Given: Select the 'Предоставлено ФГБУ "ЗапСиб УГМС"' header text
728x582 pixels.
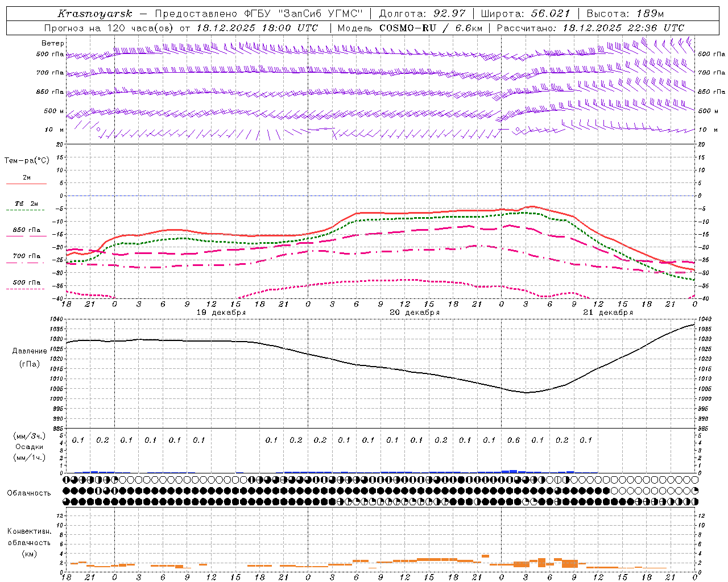Looking at the screenshot, I should (260, 14).
